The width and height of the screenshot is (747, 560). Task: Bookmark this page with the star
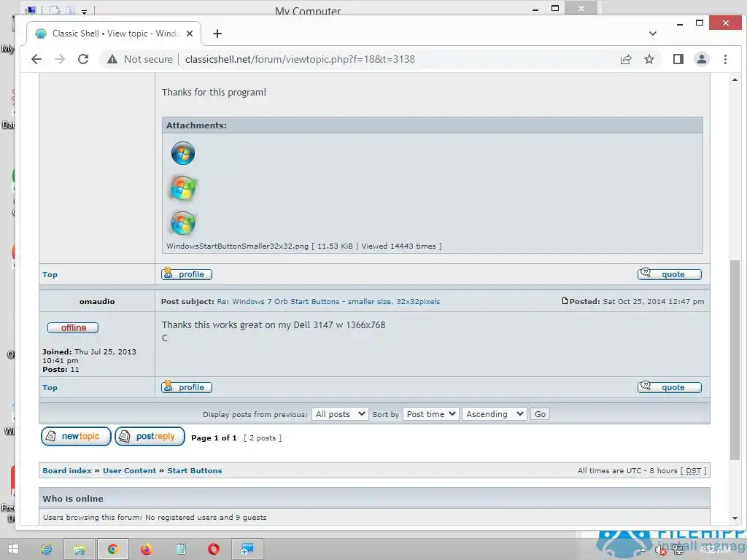pyautogui.click(x=649, y=59)
